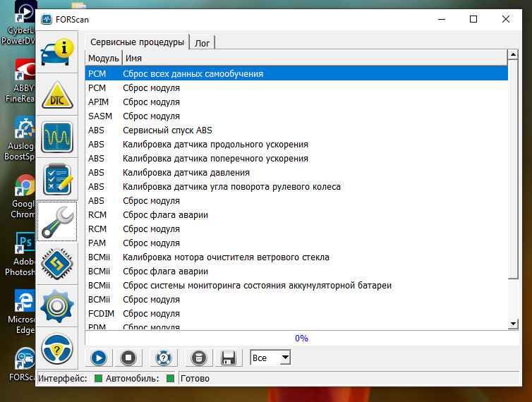Select the RCM 'Сброс модуля' row
532x402 pixels.
coord(296,229)
